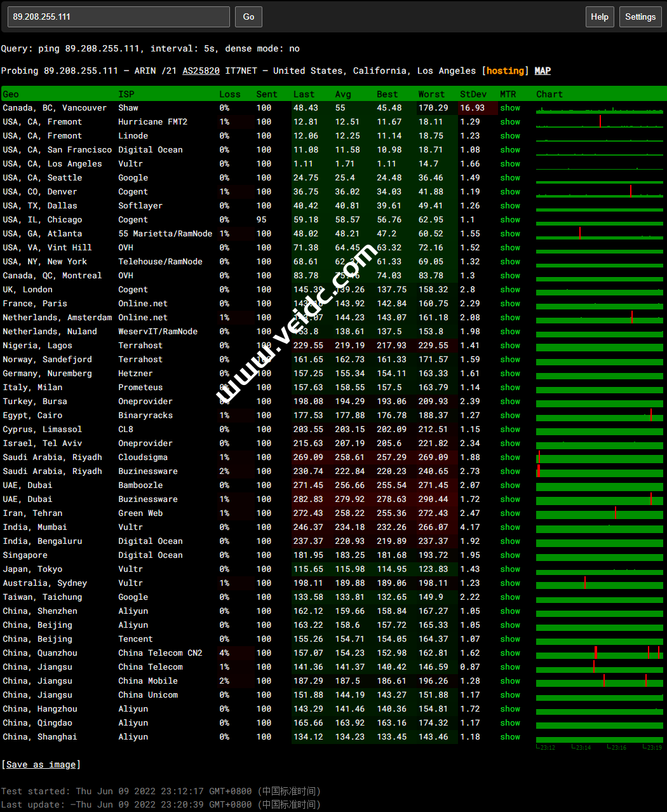The image size is (667, 812).
Task: Show MTR for China, Shanghai Aliyun row
Action: point(509,737)
